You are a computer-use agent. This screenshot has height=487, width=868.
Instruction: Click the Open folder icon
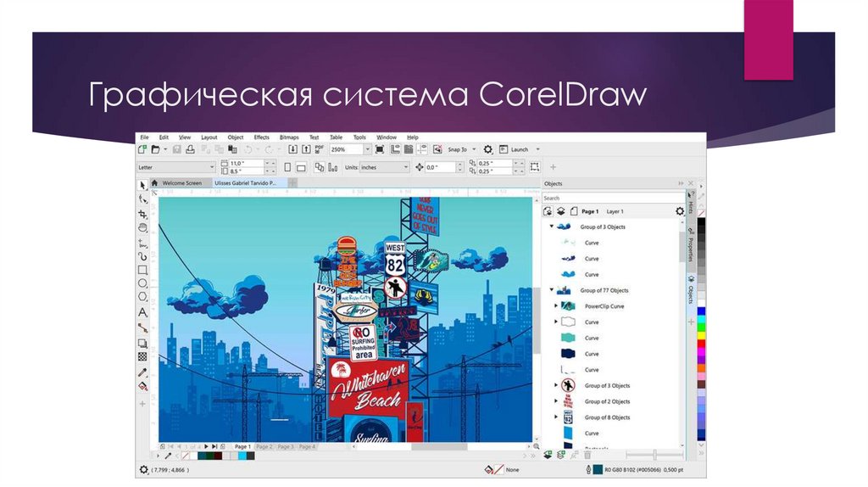click(156, 149)
